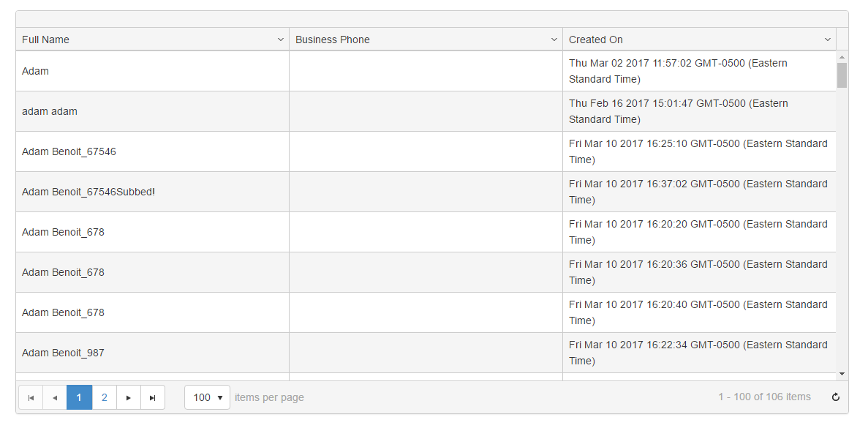Go to previous page arrow icon
This screenshot has height=439, width=868.
click(x=55, y=397)
